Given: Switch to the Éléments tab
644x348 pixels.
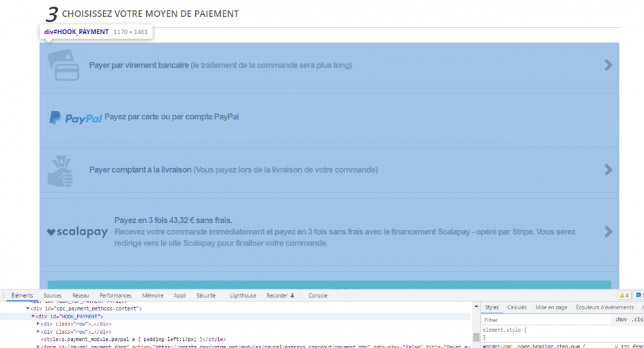Looking at the screenshot, I should (x=22, y=295).
